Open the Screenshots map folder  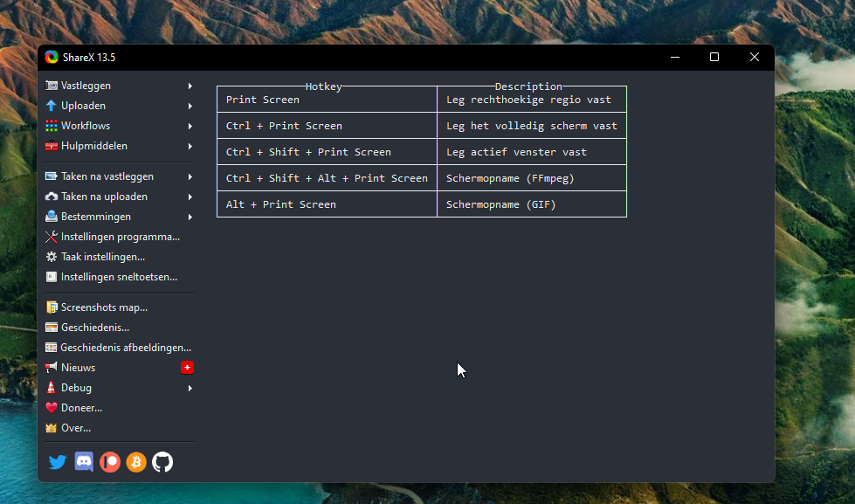click(x=103, y=307)
